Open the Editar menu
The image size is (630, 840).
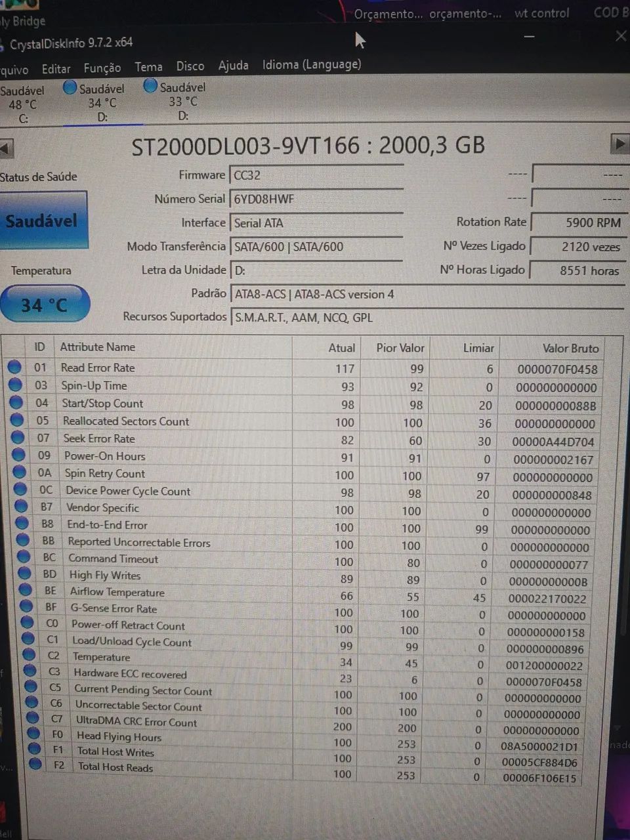coord(56,68)
